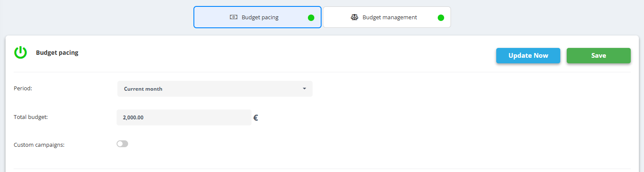Switch to the Budget pacing tab
Screen dimensions: 644x172
pyautogui.click(x=258, y=17)
